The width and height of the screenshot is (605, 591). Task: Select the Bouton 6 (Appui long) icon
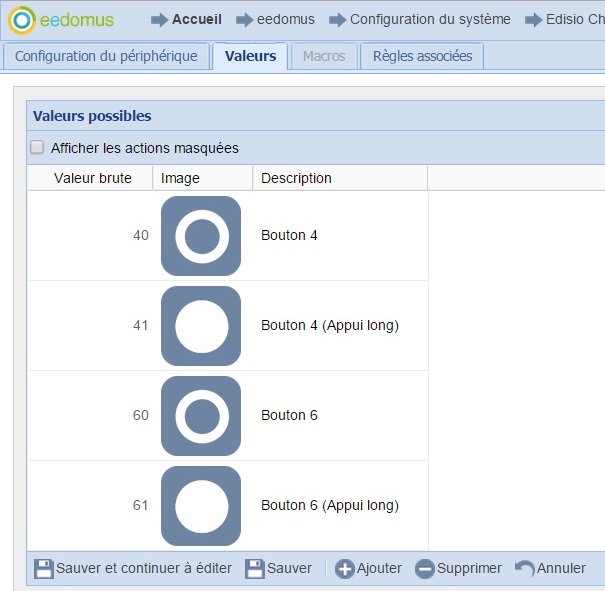pyautogui.click(x=201, y=506)
